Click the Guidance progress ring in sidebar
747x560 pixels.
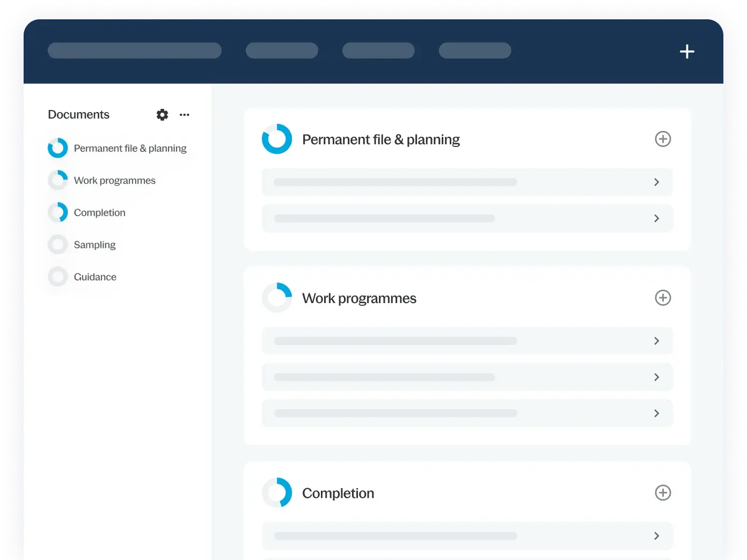click(58, 277)
